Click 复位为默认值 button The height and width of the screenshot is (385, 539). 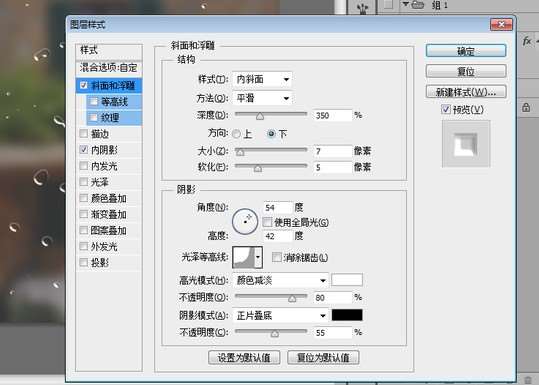pos(323,358)
